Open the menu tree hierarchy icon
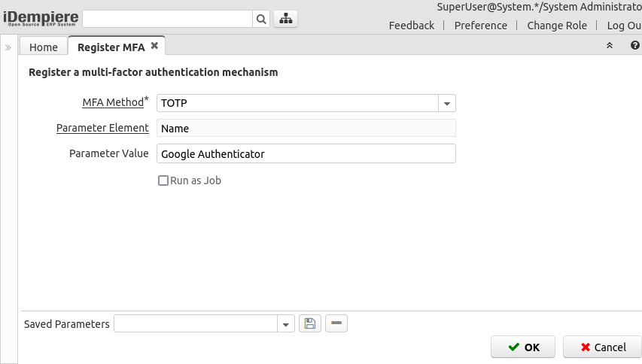The width and height of the screenshot is (642, 364). pyautogui.click(x=285, y=20)
